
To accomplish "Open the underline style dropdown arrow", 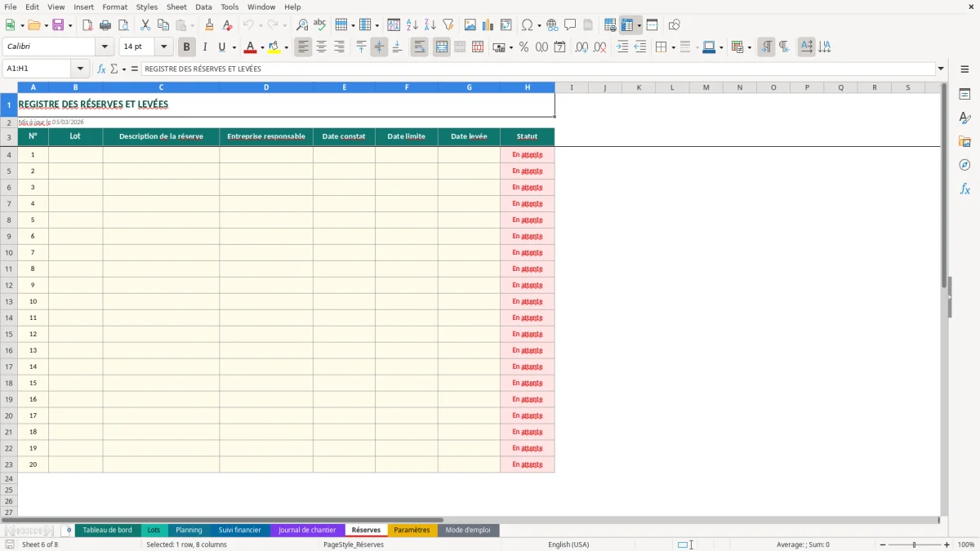I will (x=234, y=47).
